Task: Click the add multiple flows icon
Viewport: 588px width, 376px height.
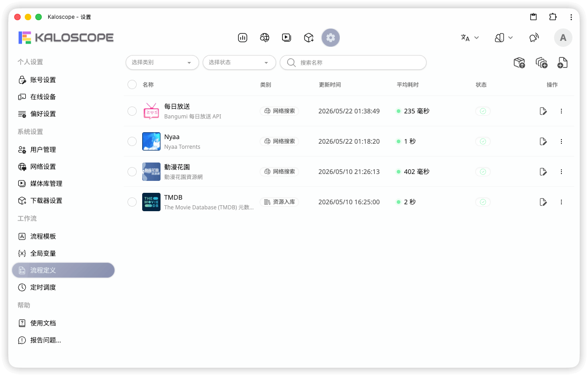Action: point(541,63)
